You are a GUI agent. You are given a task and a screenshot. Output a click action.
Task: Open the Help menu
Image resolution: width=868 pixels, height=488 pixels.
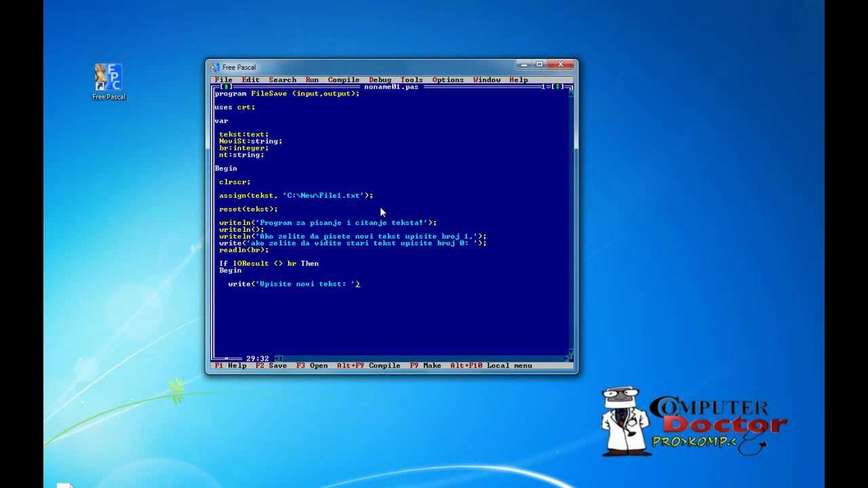point(519,80)
